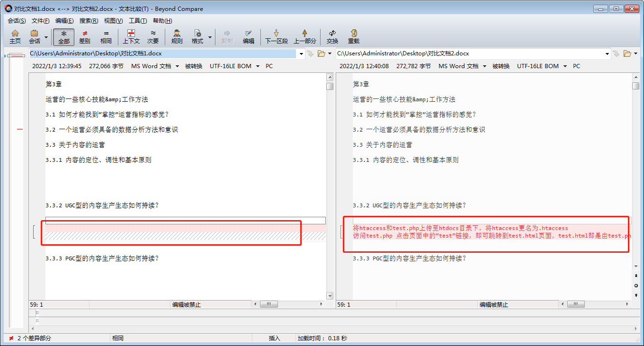Toggle the 相同 (Same) display filter
The width and height of the screenshot is (644, 346).
[106, 37]
